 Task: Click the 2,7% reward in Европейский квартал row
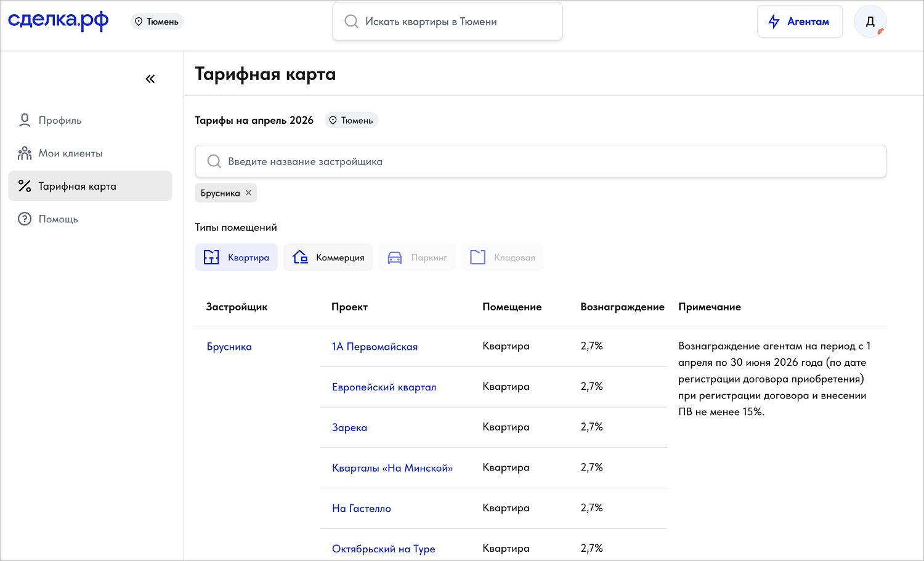(591, 386)
